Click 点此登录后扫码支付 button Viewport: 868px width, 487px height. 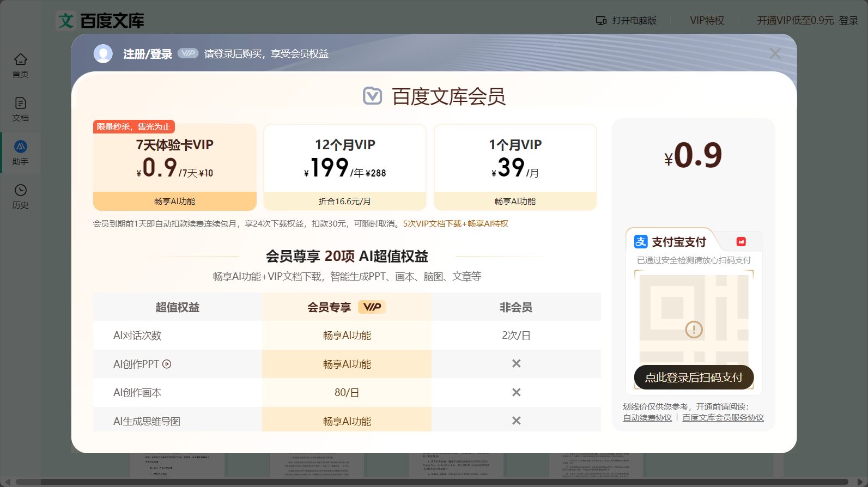point(694,377)
